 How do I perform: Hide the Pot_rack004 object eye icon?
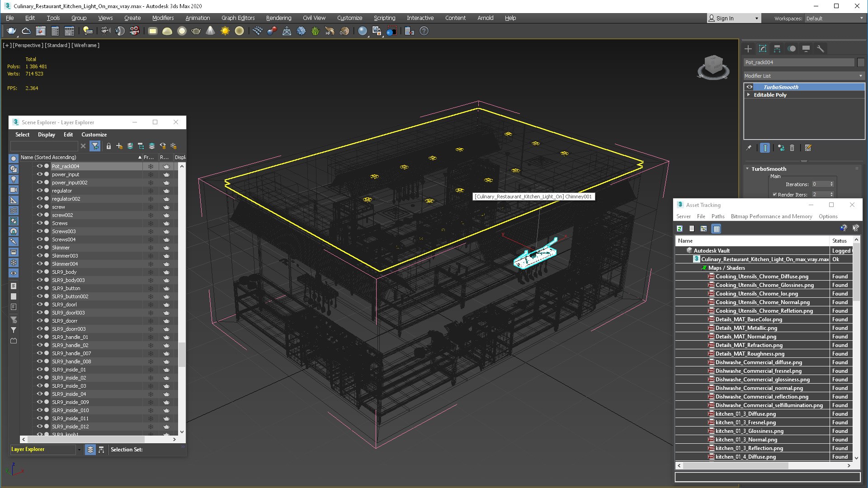tap(39, 166)
